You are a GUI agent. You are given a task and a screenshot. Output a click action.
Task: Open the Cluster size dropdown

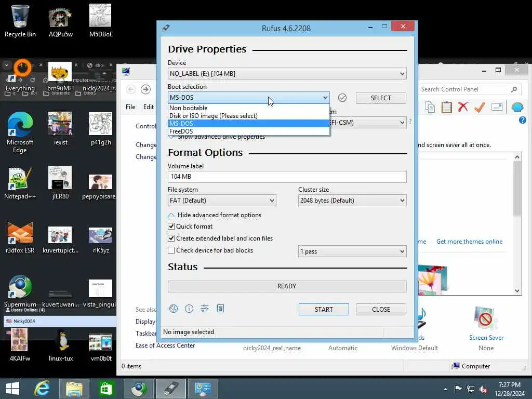[352, 201]
